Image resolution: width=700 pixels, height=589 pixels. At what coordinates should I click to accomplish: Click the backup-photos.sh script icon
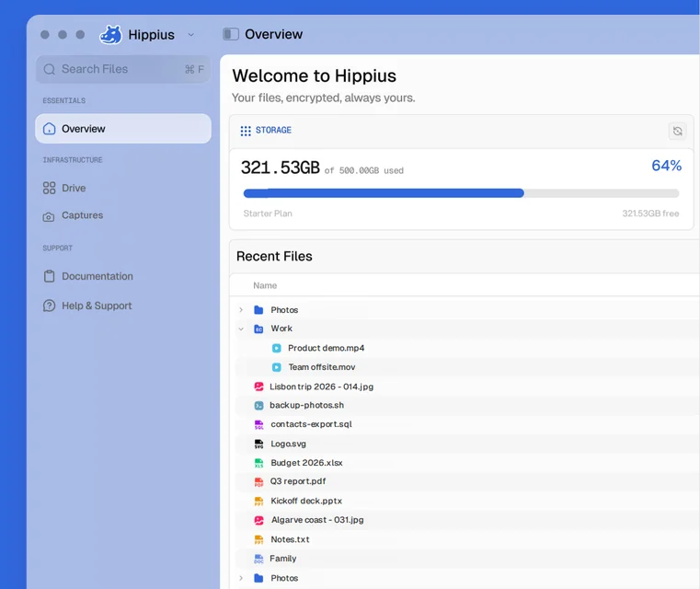(258, 406)
